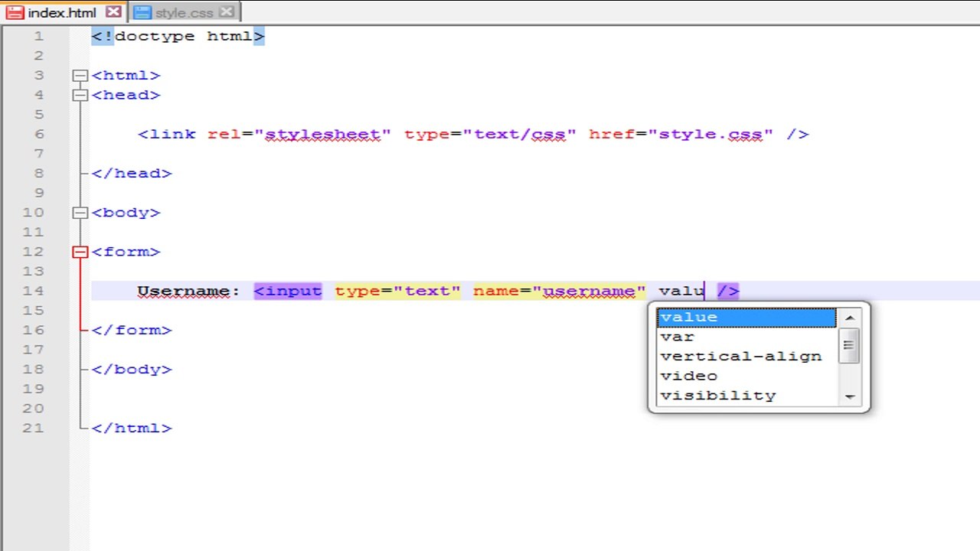Collapse the head tag fold marker

tap(80, 95)
